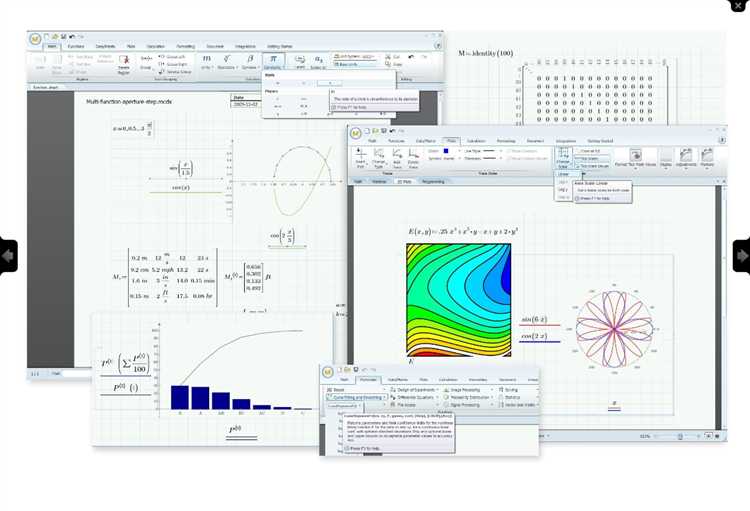Viewport: 750px width, 511px height.
Task: Switch to Functions tab in bottom Functions window
Action: [368, 379]
